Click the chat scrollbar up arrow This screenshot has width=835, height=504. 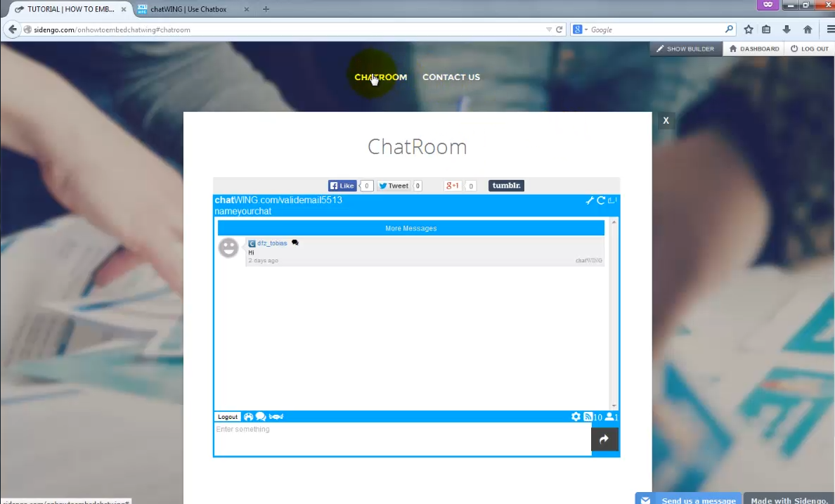614,221
